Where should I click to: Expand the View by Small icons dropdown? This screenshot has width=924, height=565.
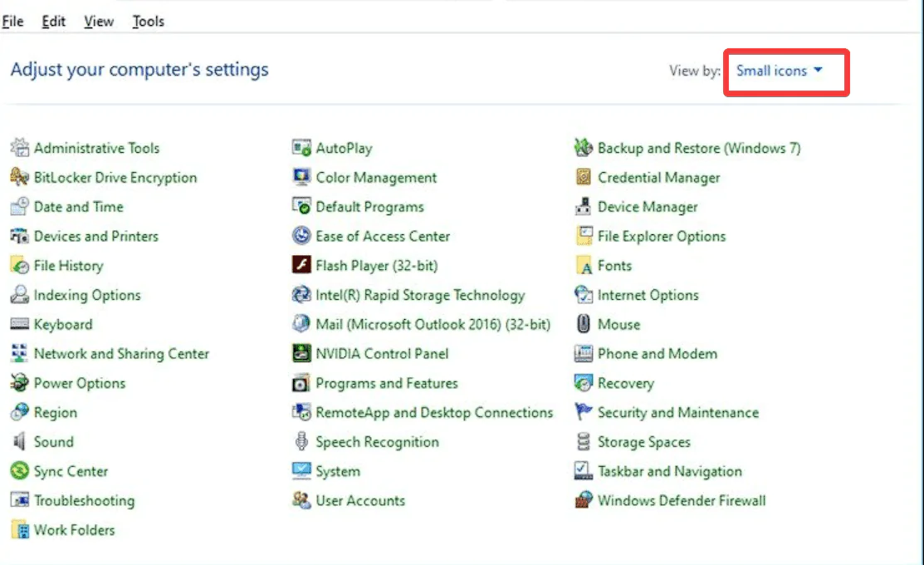780,71
